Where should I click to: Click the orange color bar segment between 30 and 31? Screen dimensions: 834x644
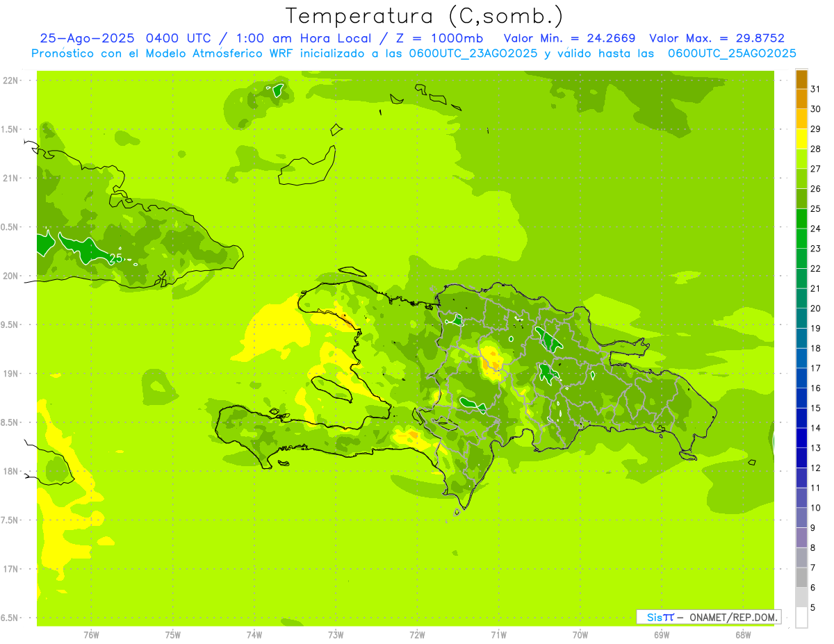pyautogui.click(x=801, y=99)
